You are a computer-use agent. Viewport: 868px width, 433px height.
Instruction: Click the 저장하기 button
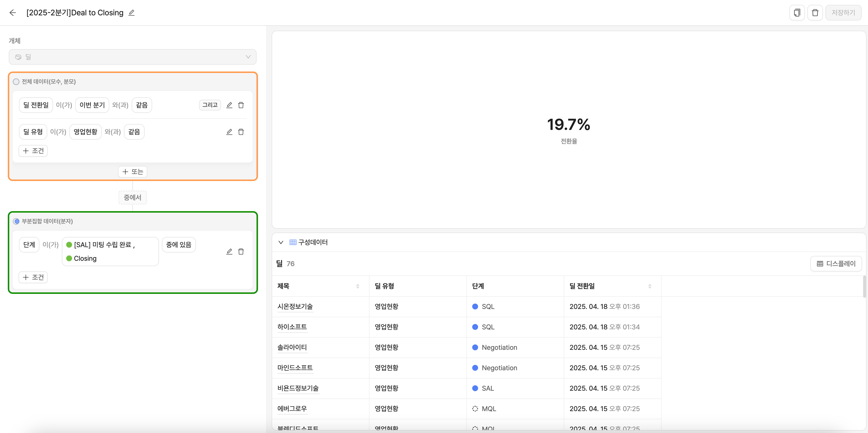pos(843,13)
